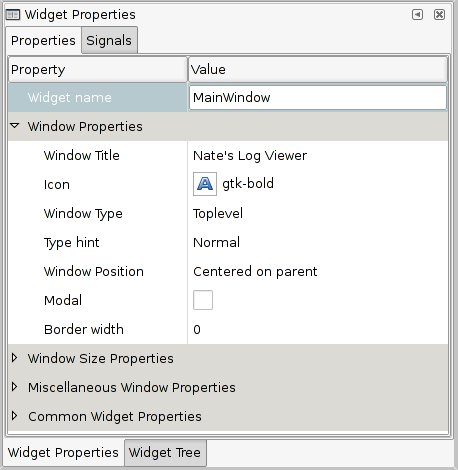The image size is (458, 470).
Task: Expand Window Size Properties
Action: point(14,358)
